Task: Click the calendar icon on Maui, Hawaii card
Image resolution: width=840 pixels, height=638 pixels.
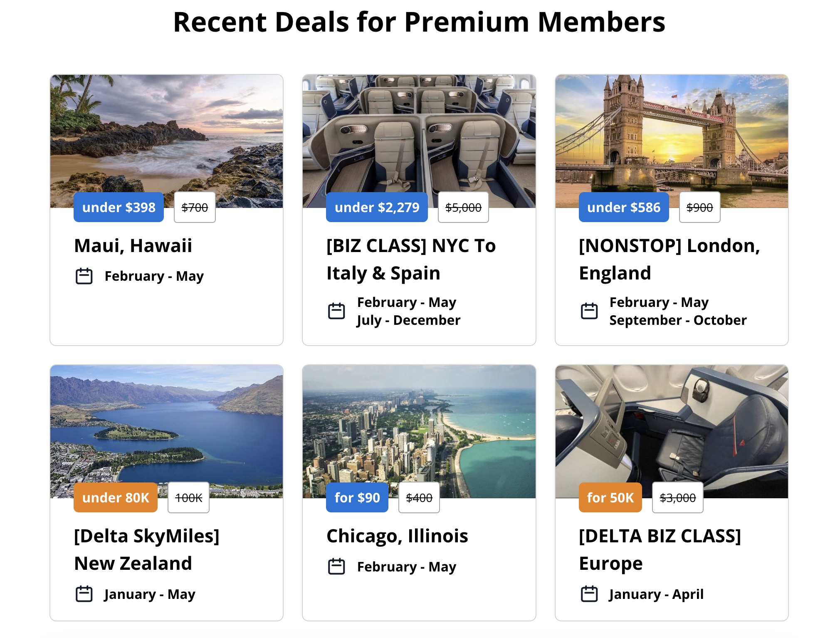Action: tap(84, 275)
